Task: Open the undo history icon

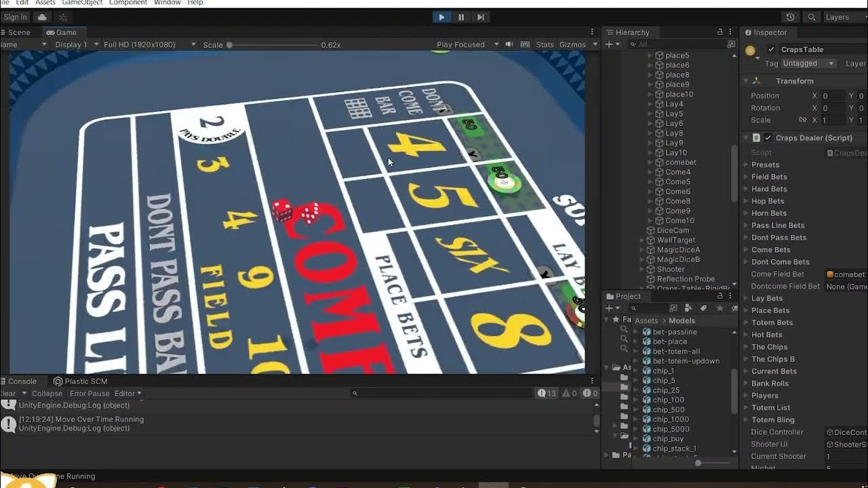Action: click(790, 17)
